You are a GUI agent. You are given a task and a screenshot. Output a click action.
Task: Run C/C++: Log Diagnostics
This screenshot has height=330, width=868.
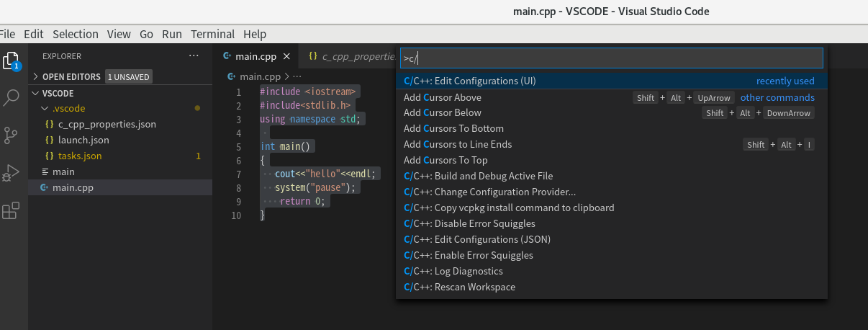click(613, 271)
